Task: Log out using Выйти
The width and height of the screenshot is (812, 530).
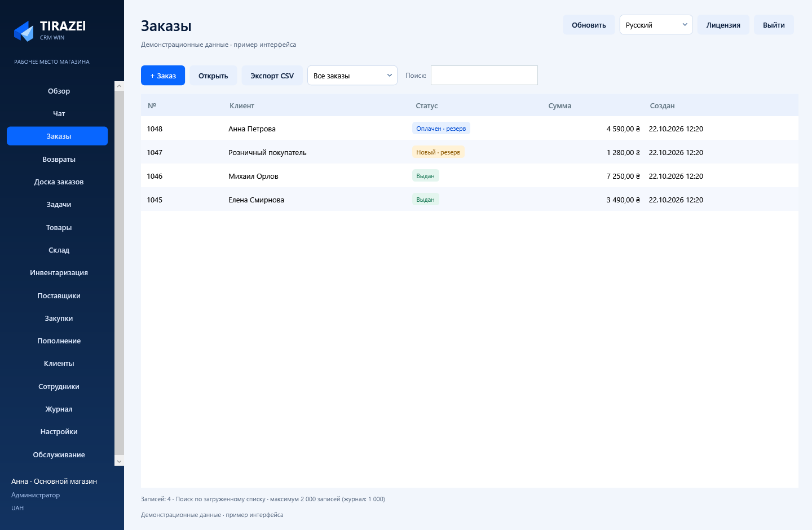Action: click(774, 25)
